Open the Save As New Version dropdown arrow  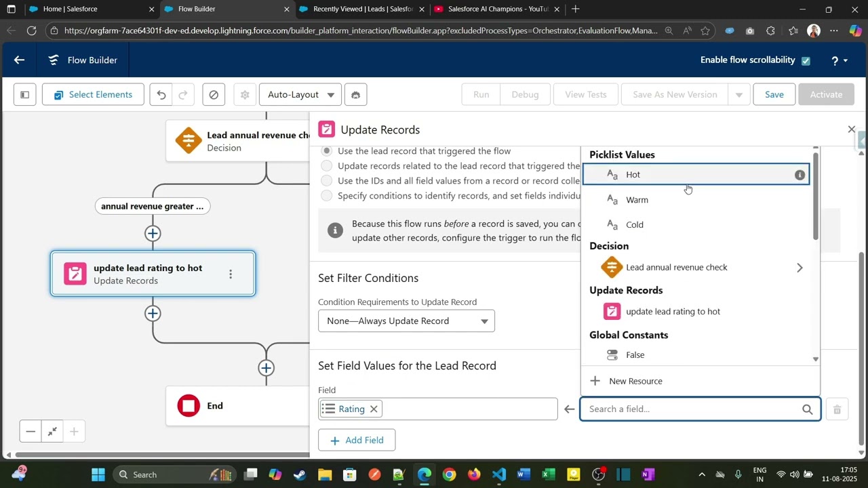pyautogui.click(x=739, y=95)
